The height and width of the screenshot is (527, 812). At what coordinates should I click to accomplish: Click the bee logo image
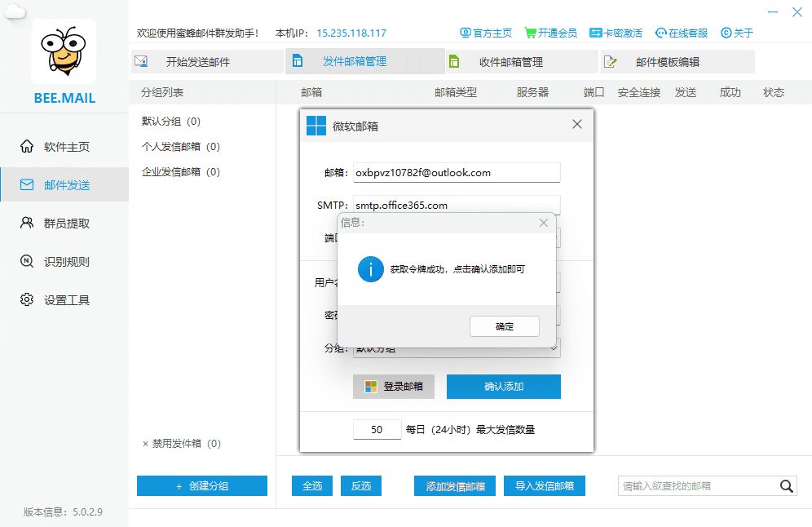pyautogui.click(x=64, y=51)
